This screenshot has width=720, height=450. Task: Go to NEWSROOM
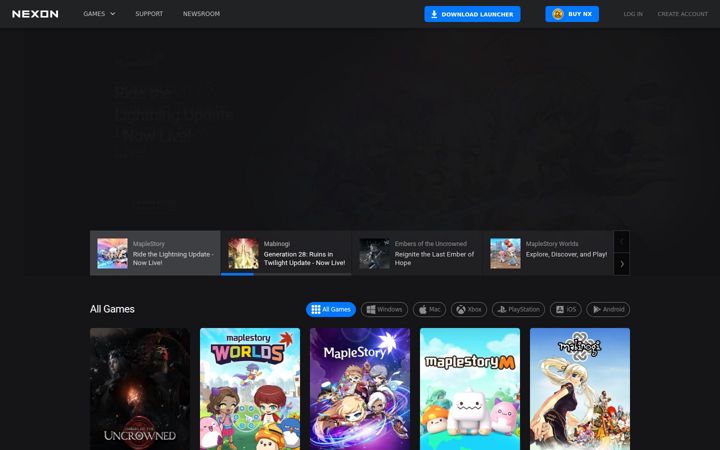[201, 14]
